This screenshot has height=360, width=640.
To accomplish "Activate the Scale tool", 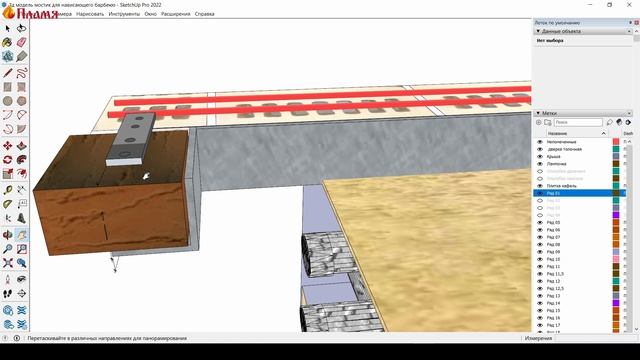I will click(7, 174).
